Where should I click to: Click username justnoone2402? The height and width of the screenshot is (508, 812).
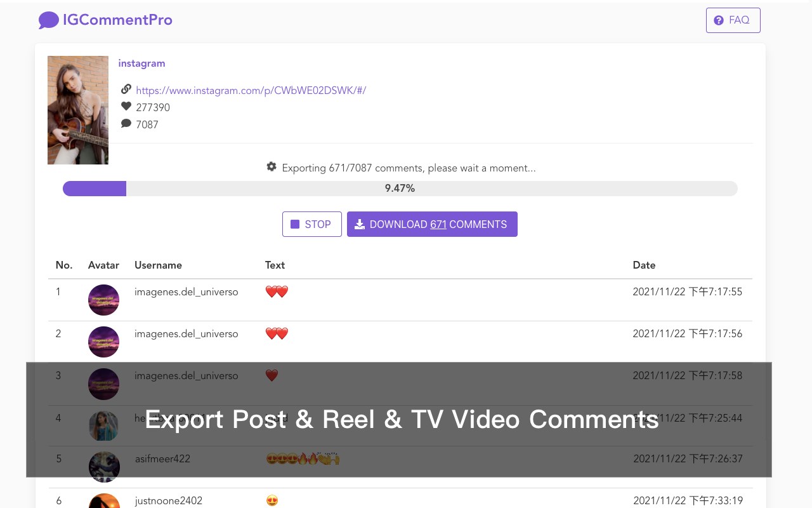tap(168, 501)
